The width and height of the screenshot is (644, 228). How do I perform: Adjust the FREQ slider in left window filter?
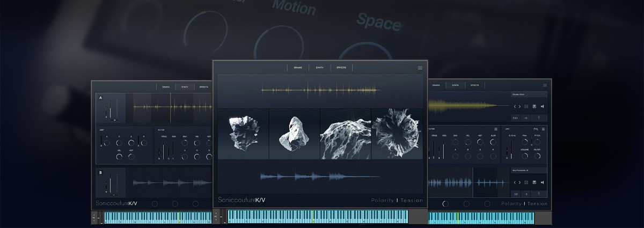[x=163, y=150]
